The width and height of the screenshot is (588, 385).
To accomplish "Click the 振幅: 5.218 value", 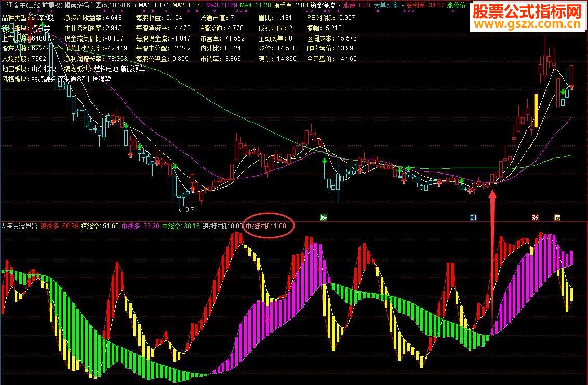I will [x=324, y=28].
